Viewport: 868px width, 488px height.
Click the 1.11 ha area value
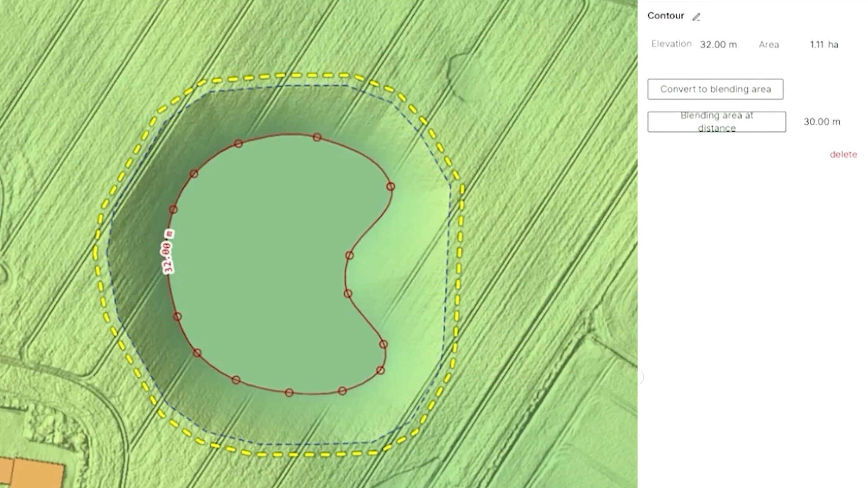(x=824, y=45)
